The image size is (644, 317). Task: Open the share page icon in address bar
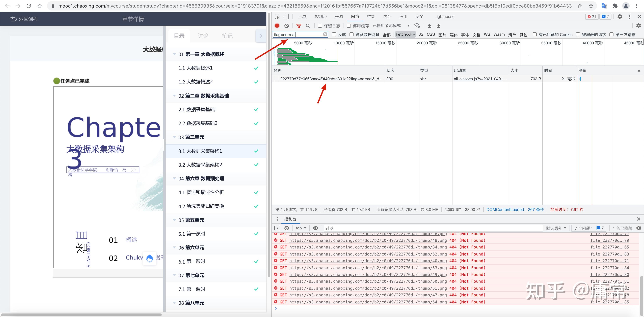pos(580,6)
